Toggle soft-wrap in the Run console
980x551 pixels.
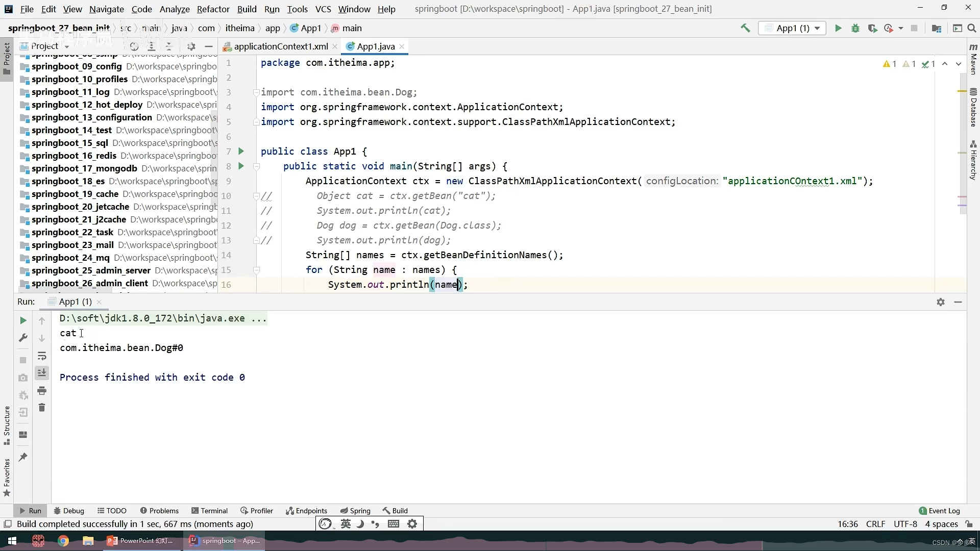point(42,356)
